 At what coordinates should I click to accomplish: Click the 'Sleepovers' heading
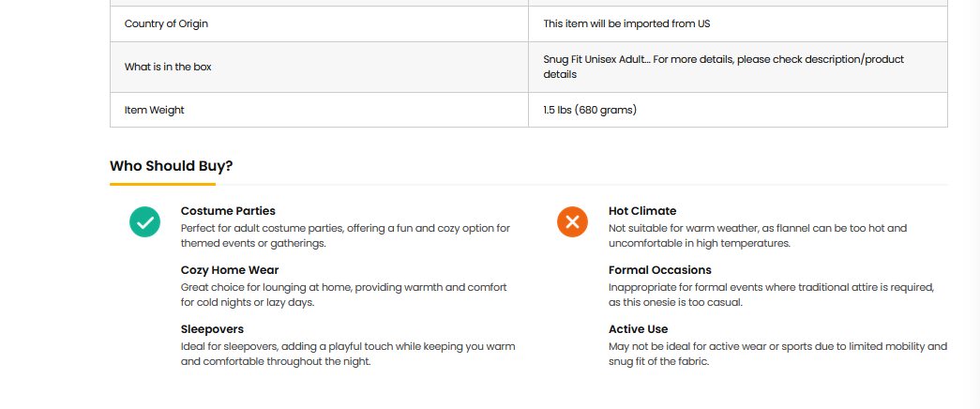pos(212,329)
